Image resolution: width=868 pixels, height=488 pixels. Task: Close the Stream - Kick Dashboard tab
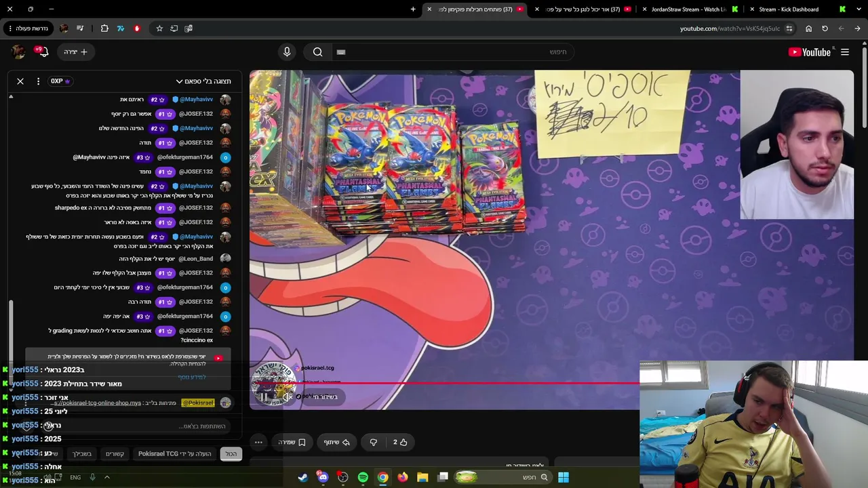coord(752,9)
